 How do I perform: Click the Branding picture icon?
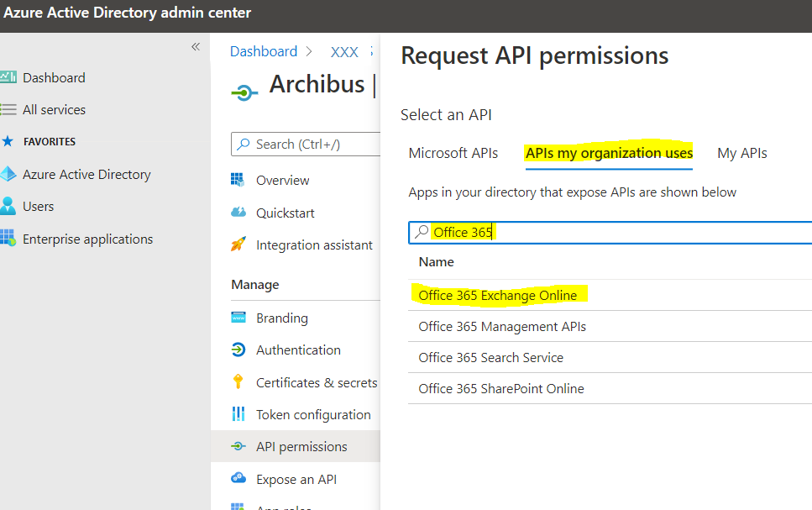239,318
